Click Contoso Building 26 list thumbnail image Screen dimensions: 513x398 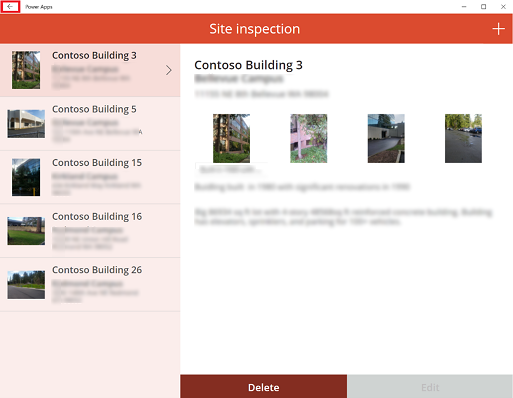click(26, 285)
